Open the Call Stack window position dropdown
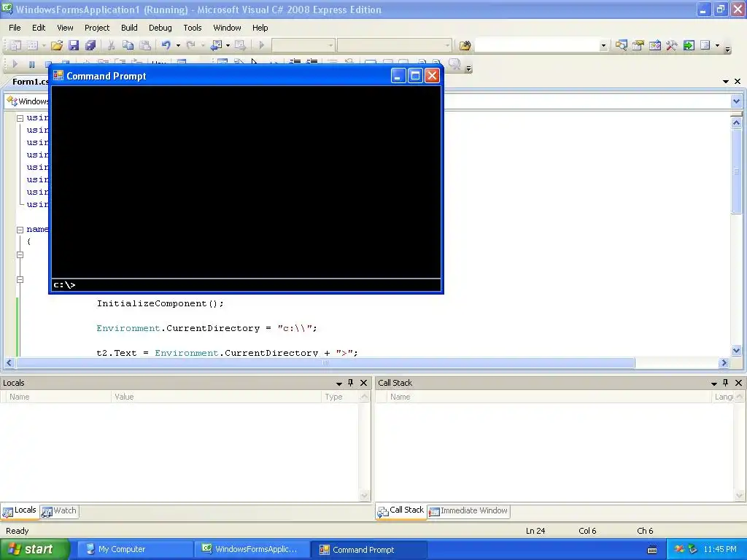Viewport: 747px width, 560px height. click(x=713, y=383)
